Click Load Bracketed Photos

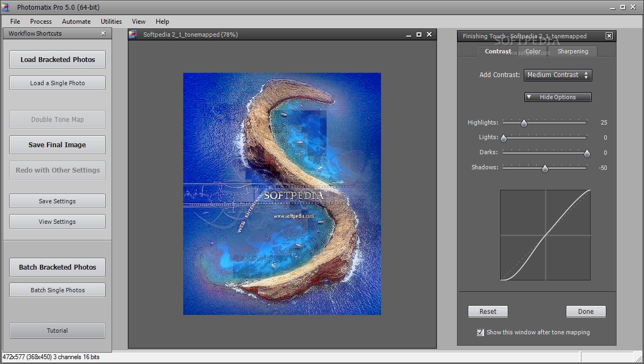click(x=58, y=59)
